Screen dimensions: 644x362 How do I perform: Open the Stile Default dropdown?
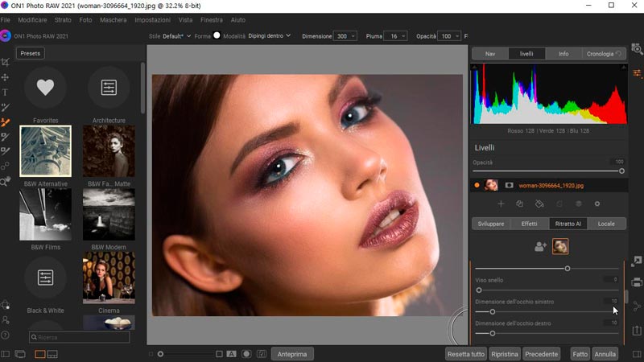[175, 37]
